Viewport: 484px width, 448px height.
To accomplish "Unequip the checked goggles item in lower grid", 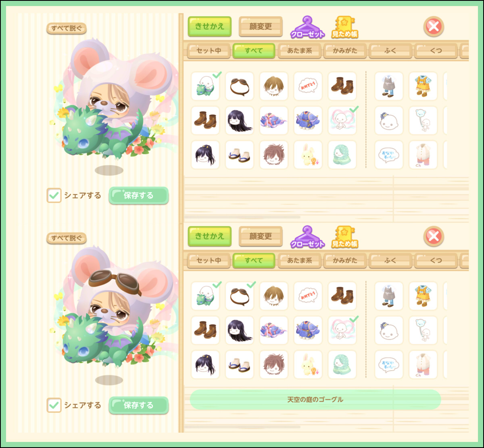I will 240,296.
